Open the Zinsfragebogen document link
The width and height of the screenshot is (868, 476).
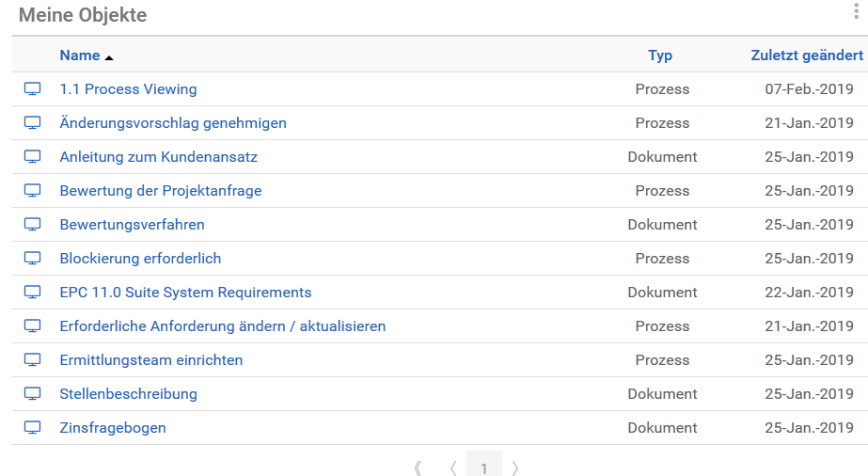[x=113, y=428]
